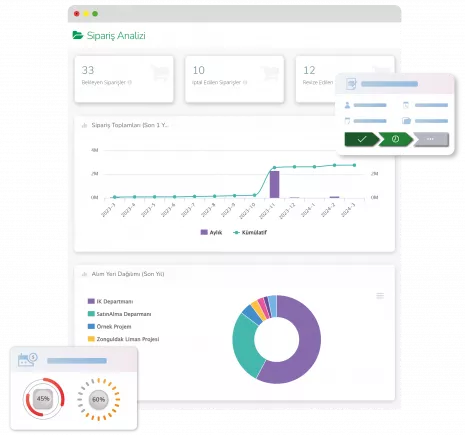Click the document icon in the floating card header
The image size is (465, 435).
coord(351,84)
